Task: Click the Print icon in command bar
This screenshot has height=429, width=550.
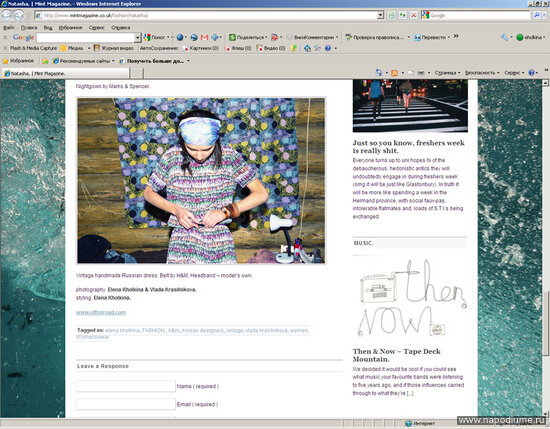Action: (x=421, y=73)
